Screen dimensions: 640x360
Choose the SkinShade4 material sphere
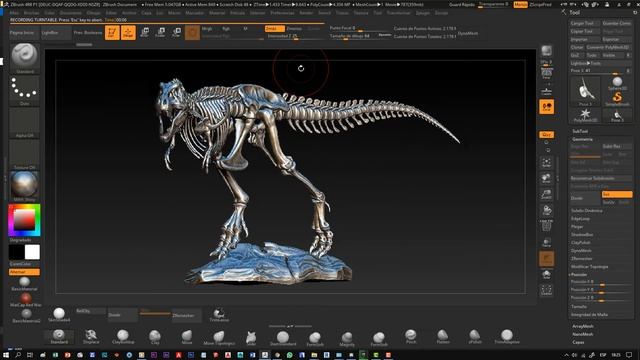(59, 314)
